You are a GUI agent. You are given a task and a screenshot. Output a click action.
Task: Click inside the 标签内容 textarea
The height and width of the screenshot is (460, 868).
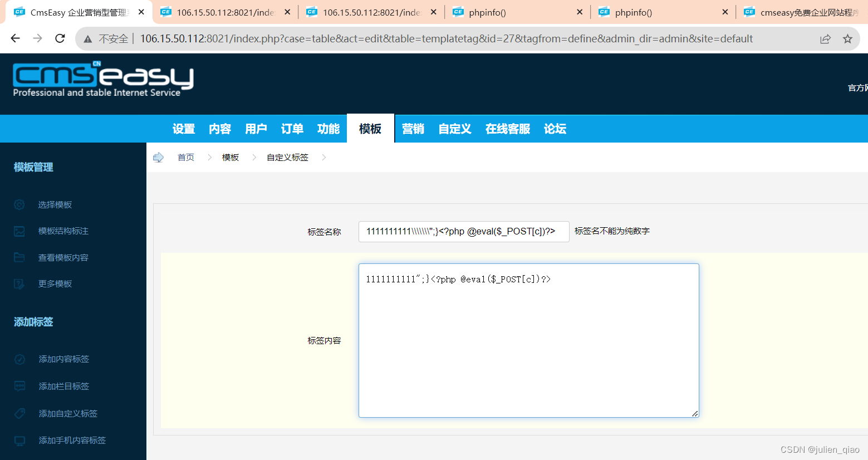pyautogui.click(x=529, y=340)
